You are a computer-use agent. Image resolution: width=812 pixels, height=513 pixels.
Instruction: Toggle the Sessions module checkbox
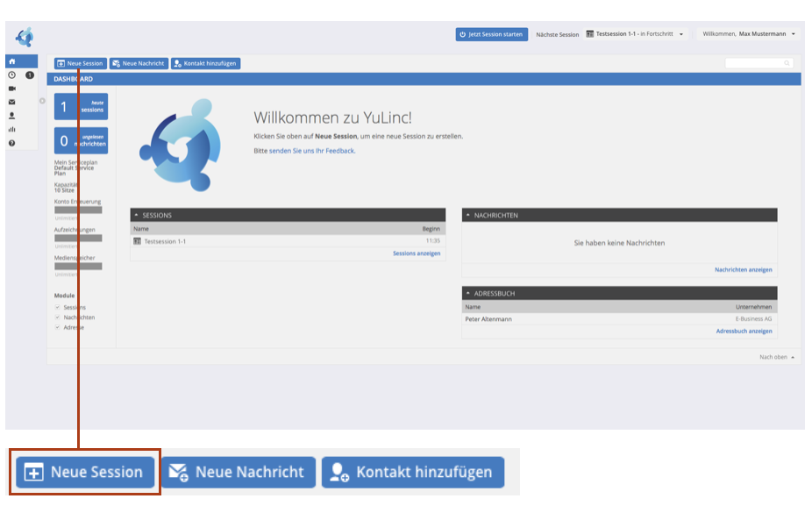click(58, 308)
